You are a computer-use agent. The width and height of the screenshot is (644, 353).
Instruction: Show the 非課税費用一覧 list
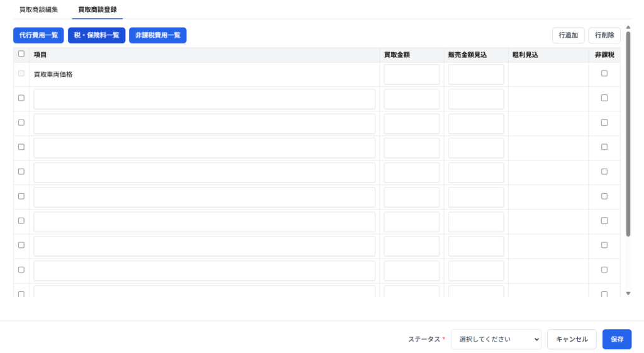[157, 35]
